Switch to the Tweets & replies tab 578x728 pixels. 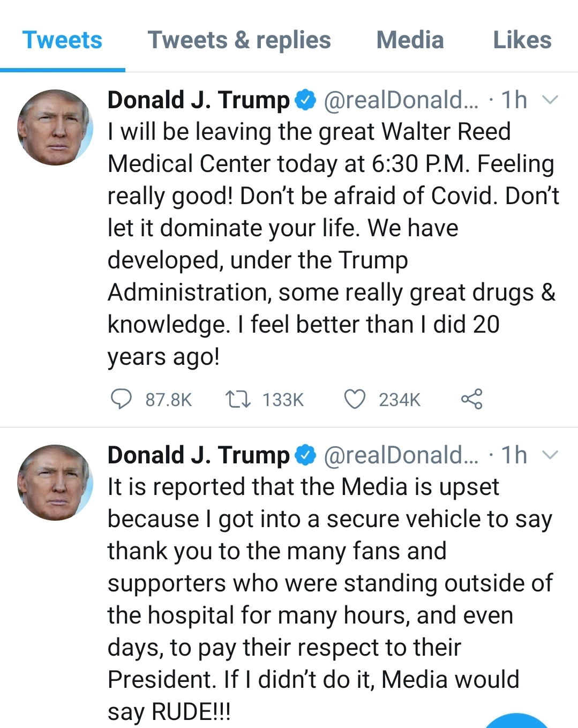pyautogui.click(x=239, y=40)
